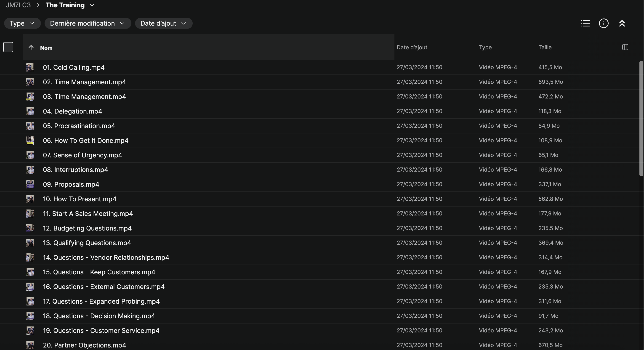This screenshot has width=644, height=350.
Task: Select 14. Questions - Vendor Relationships.mp4 file
Action: 106,257
